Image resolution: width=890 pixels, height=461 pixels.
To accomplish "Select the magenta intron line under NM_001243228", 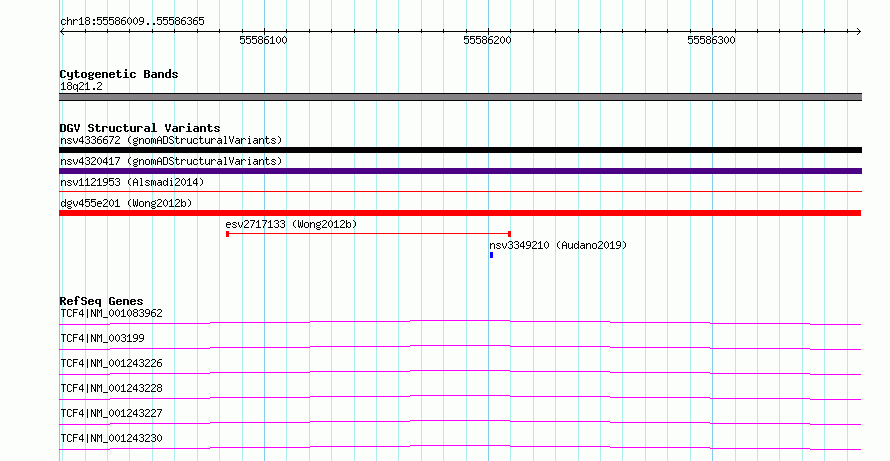I will coord(460,397).
